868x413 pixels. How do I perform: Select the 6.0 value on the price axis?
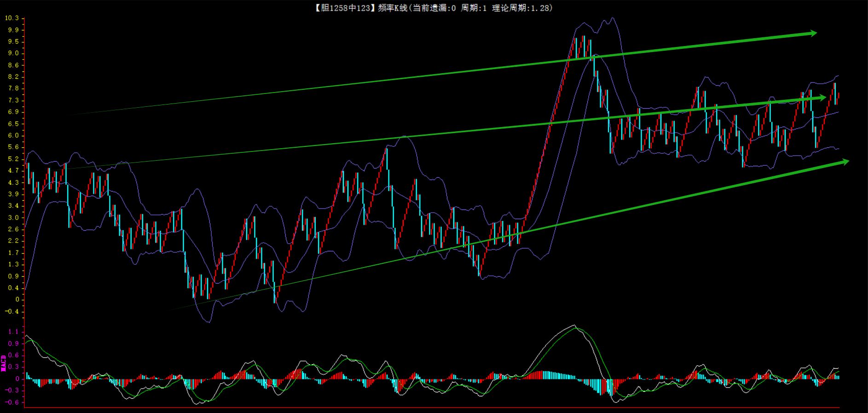point(13,135)
